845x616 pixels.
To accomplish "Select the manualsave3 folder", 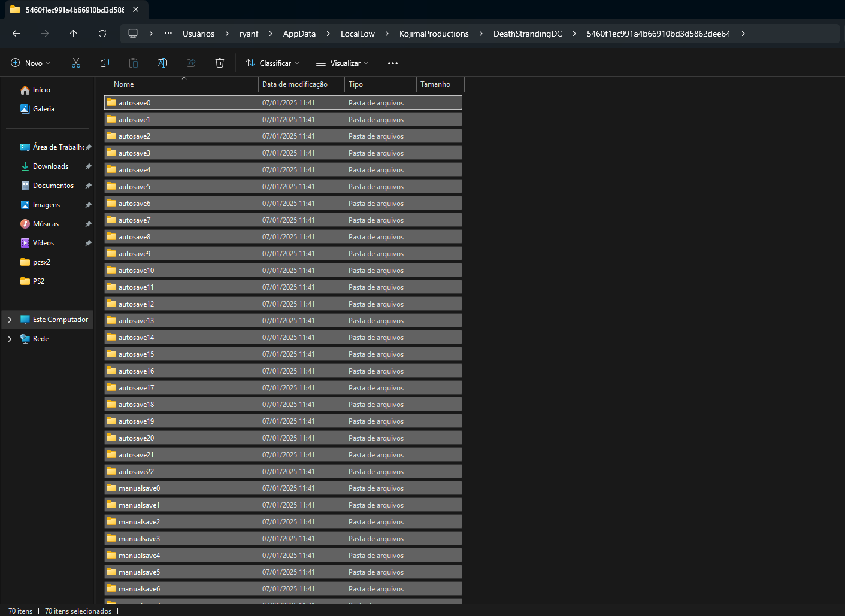I will [283, 539].
